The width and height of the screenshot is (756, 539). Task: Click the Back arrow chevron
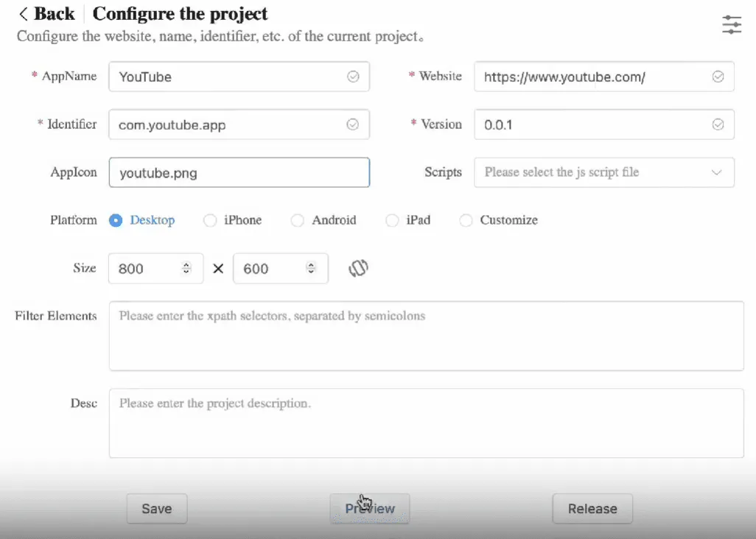coord(24,14)
